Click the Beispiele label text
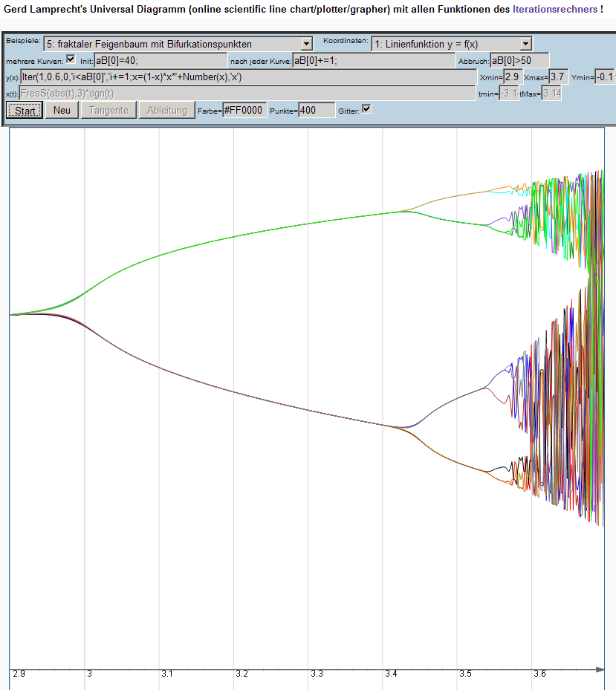Image resolution: width=616 pixels, height=690 pixels. 23,41
